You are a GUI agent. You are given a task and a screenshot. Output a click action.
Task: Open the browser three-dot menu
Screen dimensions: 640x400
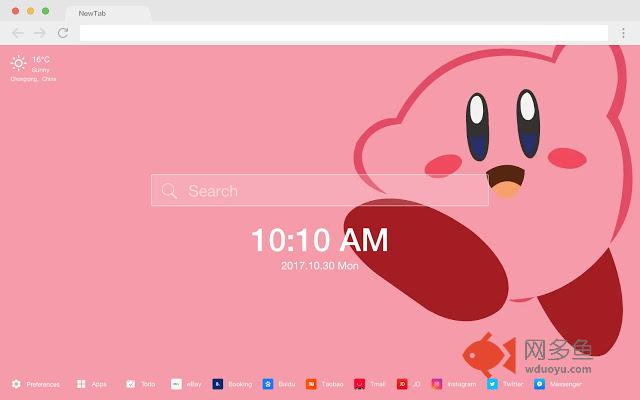[x=623, y=33]
